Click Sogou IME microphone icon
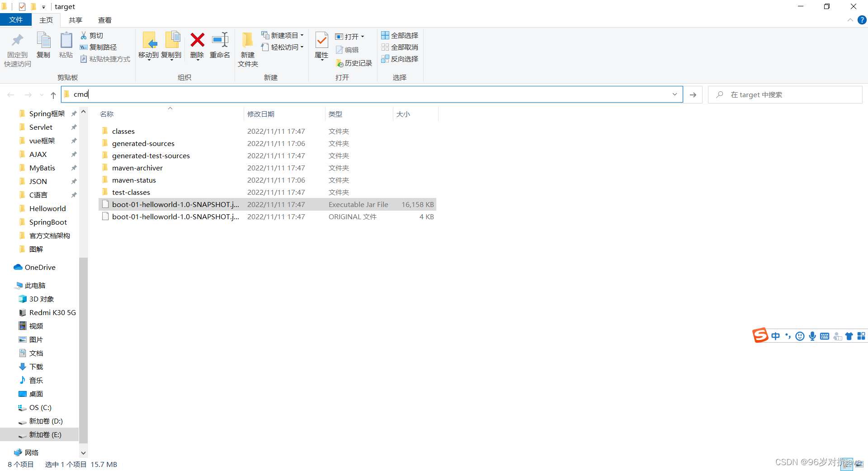Image resolution: width=868 pixels, height=471 pixels. (x=812, y=336)
